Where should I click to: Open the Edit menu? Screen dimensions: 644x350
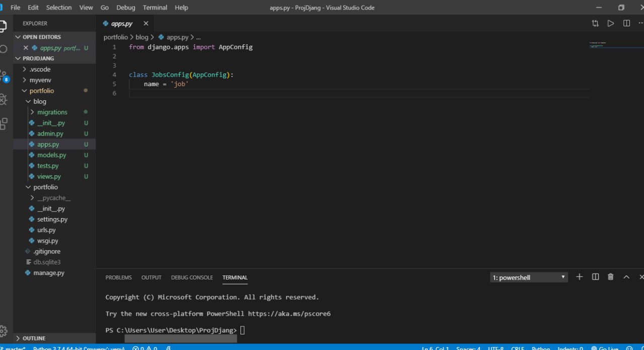[33, 8]
